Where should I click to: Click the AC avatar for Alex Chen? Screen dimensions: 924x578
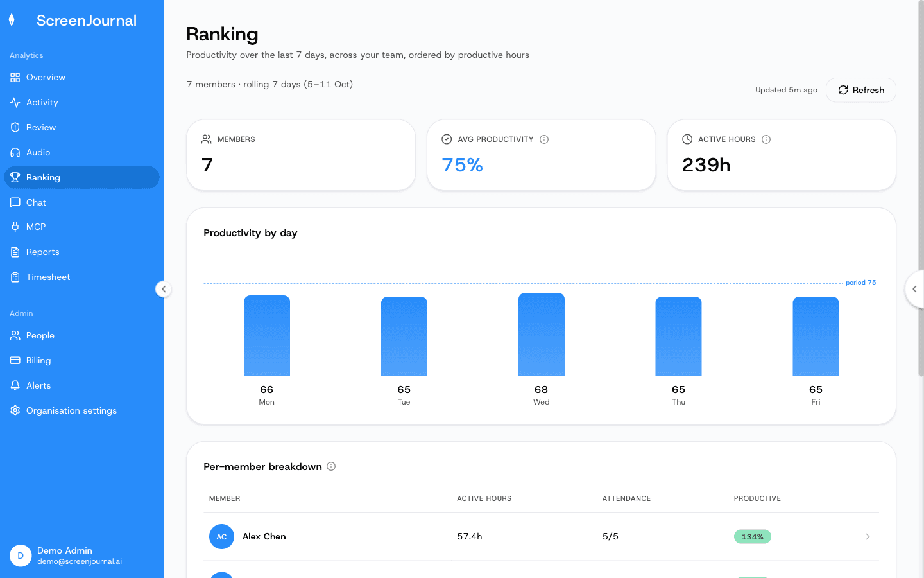[221, 537]
